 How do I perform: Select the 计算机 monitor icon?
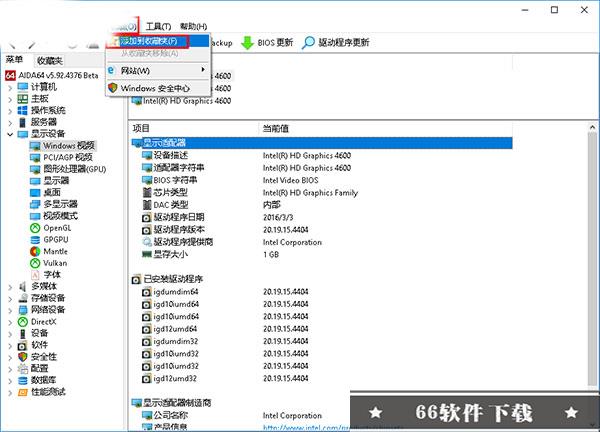coord(23,87)
